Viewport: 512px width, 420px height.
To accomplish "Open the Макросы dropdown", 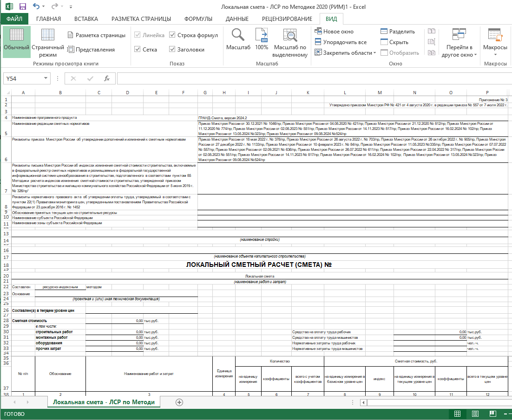I will [x=495, y=42].
